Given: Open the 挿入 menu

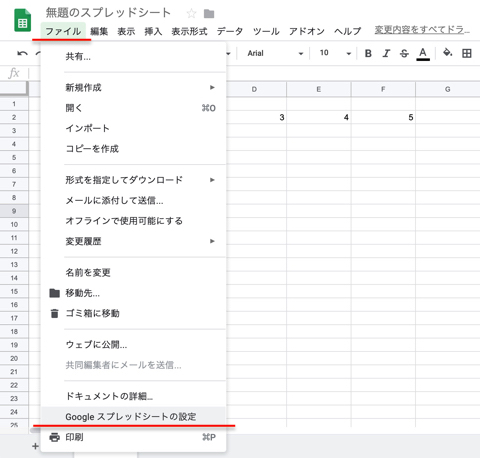Looking at the screenshot, I should (x=153, y=31).
